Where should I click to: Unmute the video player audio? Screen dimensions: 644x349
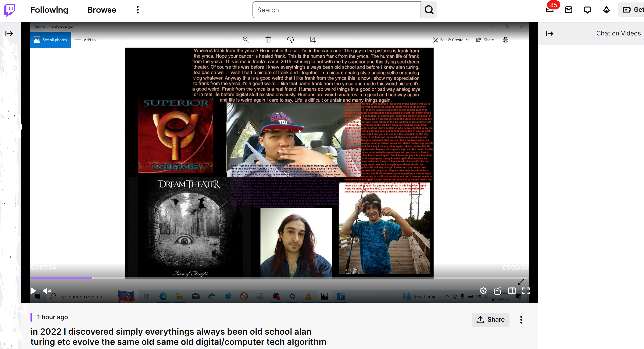point(47,291)
